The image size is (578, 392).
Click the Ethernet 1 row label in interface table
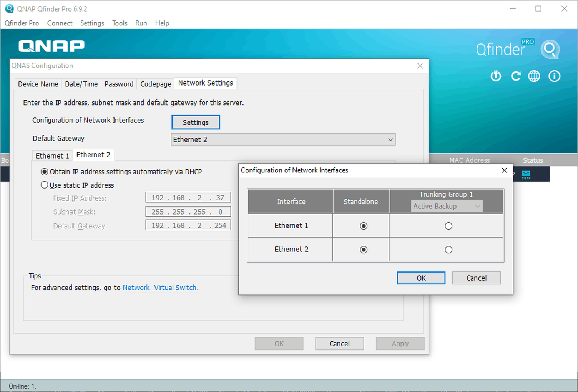(x=291, y=225)
